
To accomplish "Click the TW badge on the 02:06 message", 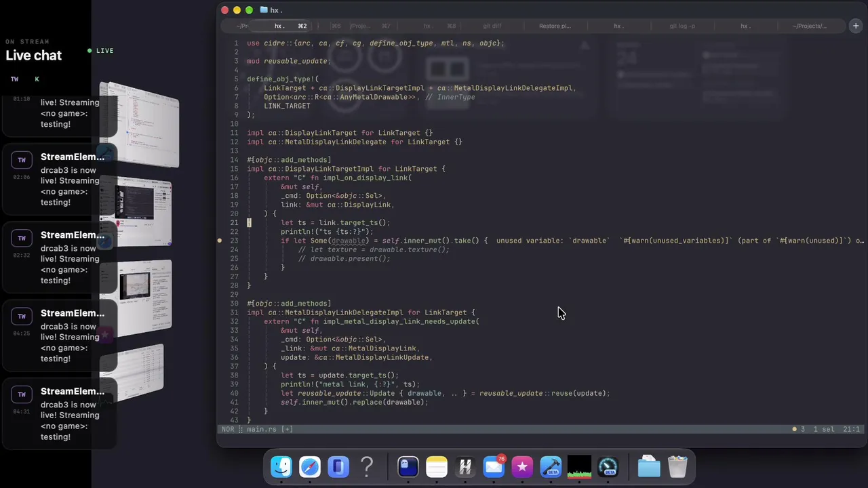I will click(22, 160).
